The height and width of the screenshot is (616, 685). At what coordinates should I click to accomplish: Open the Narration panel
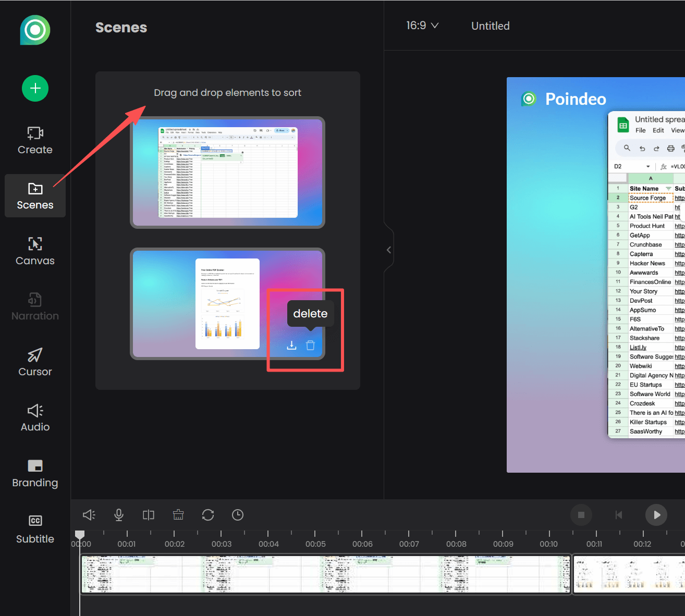34,307
